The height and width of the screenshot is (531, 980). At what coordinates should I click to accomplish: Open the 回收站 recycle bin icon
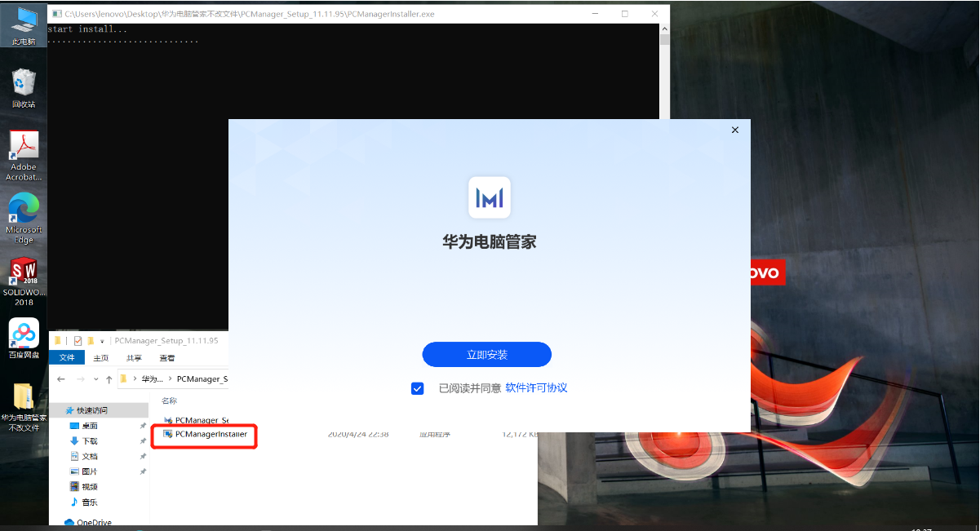point(24,88)
